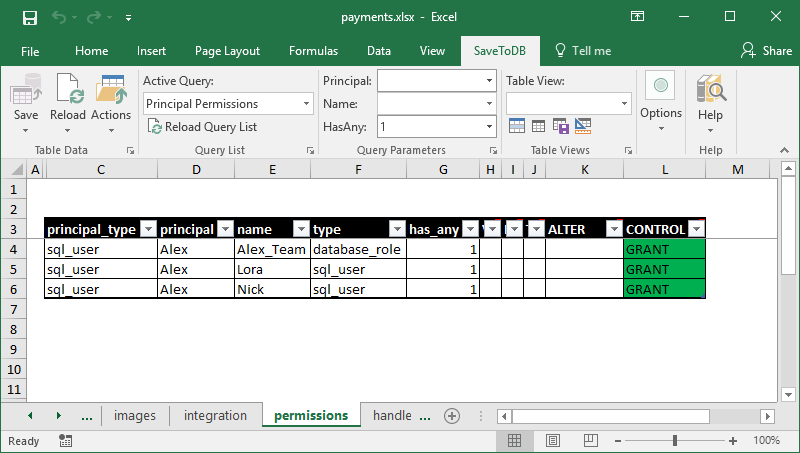Image resolution: width=800 pixels, height=453 pixels.
Task: Open the integration sheet tab
Action: (x=215, y=416)
